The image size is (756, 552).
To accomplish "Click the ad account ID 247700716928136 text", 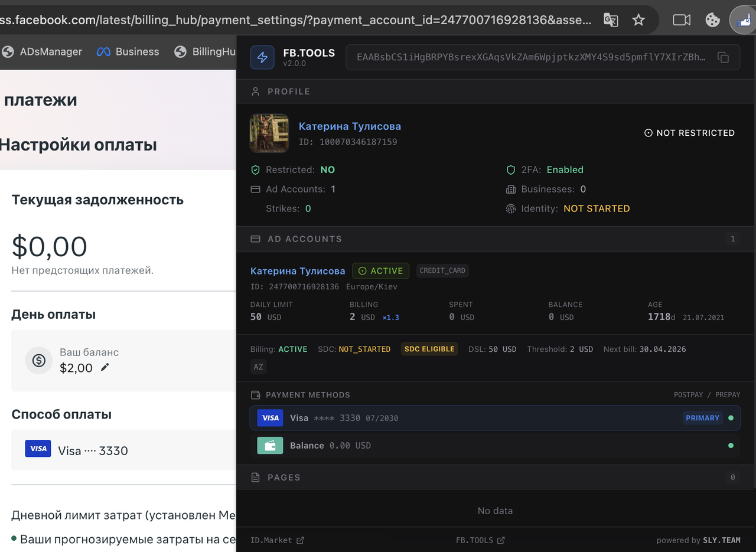I will pyautogui.click(x=295, y=287).
